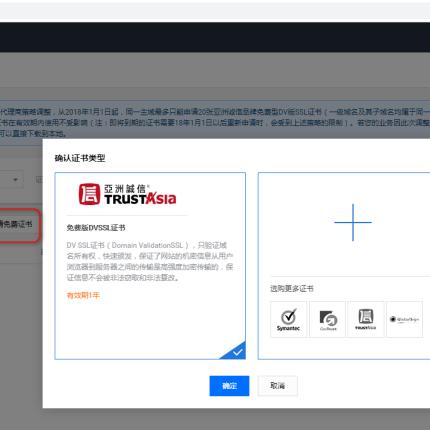430x430 pixels.
Task: Click the orange 有效期1年 text
Action: point(83,295)
